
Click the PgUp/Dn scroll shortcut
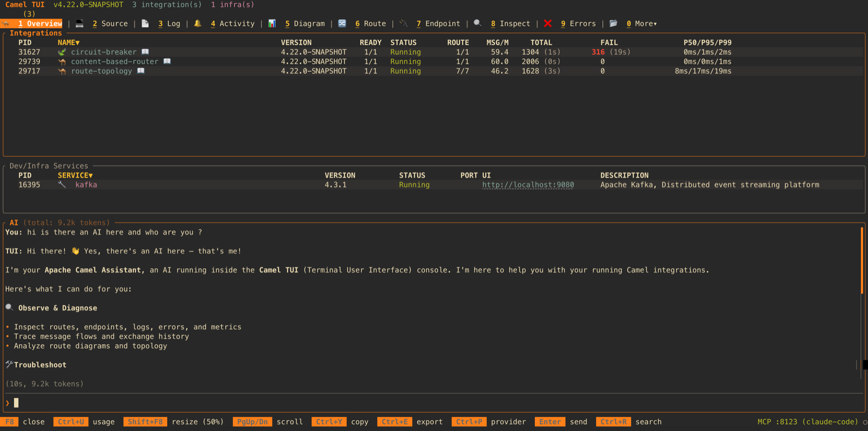click(268, 422)
